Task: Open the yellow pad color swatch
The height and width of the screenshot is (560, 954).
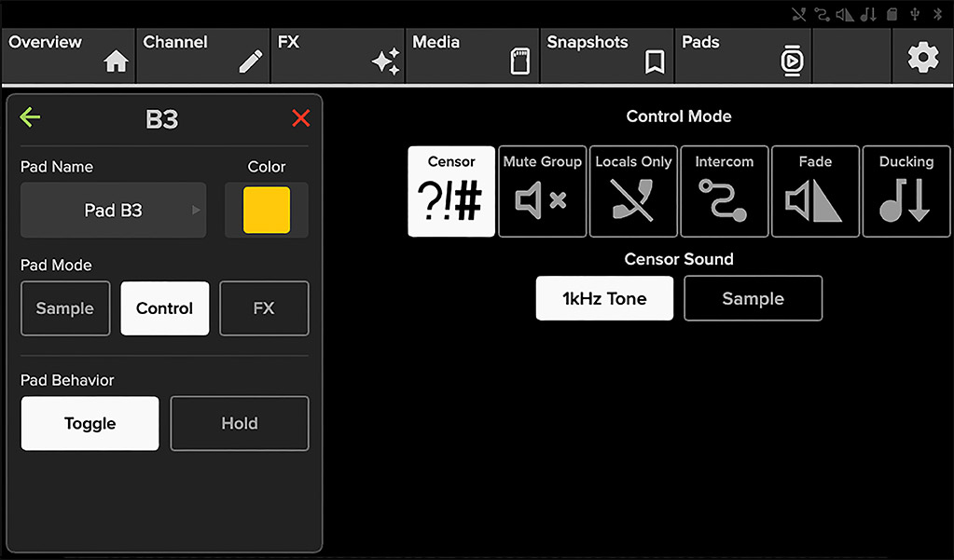Action: [267, 211]
